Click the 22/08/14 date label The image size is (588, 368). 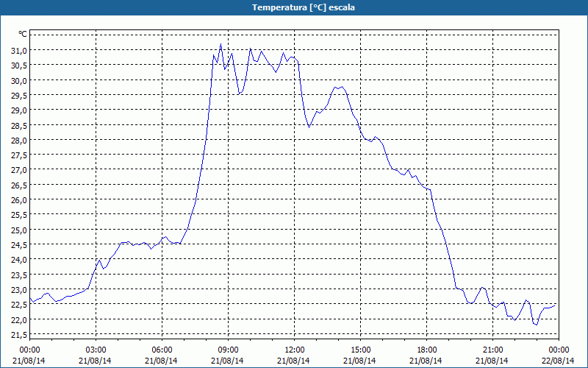[558, 361]
